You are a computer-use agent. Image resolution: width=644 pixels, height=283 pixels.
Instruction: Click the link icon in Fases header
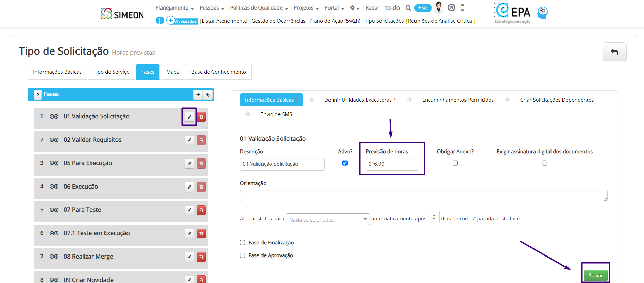pos(207,95)
